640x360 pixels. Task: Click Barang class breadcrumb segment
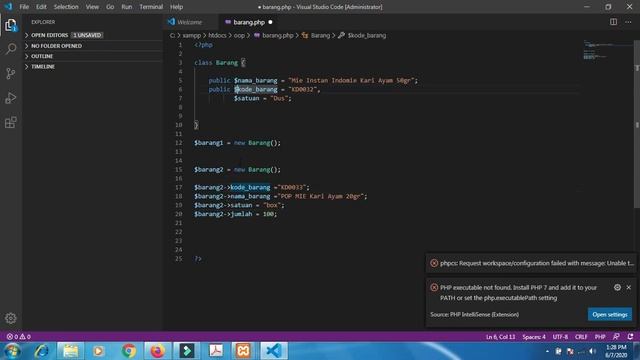[320, 36]
